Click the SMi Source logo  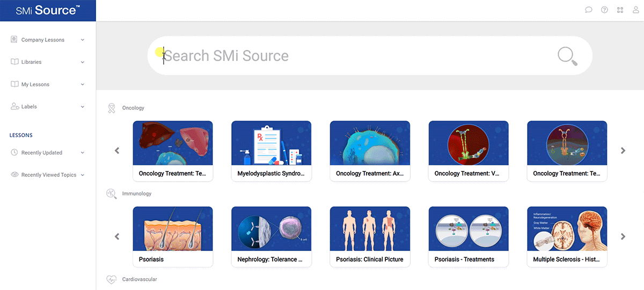[48, 10]
